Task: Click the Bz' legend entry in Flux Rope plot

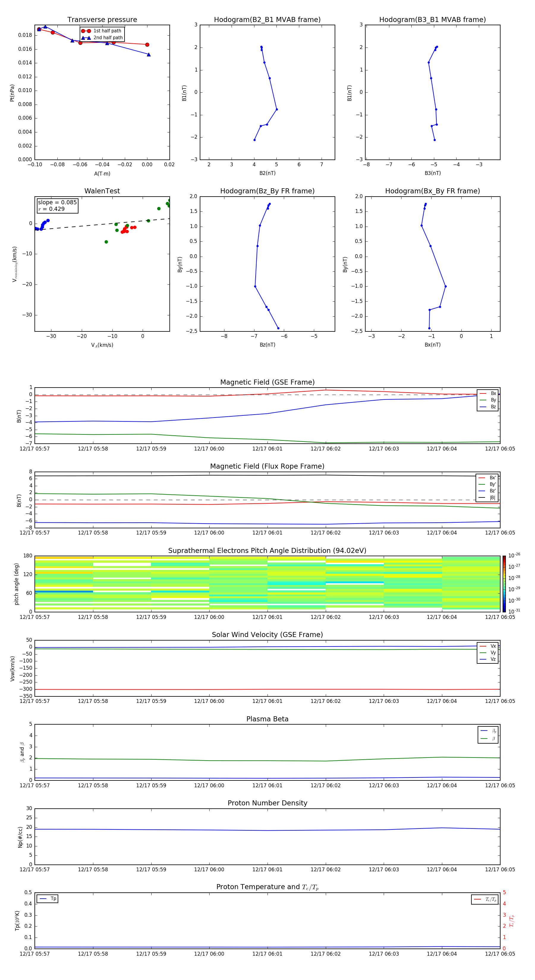Action: [x=487, y=491]
